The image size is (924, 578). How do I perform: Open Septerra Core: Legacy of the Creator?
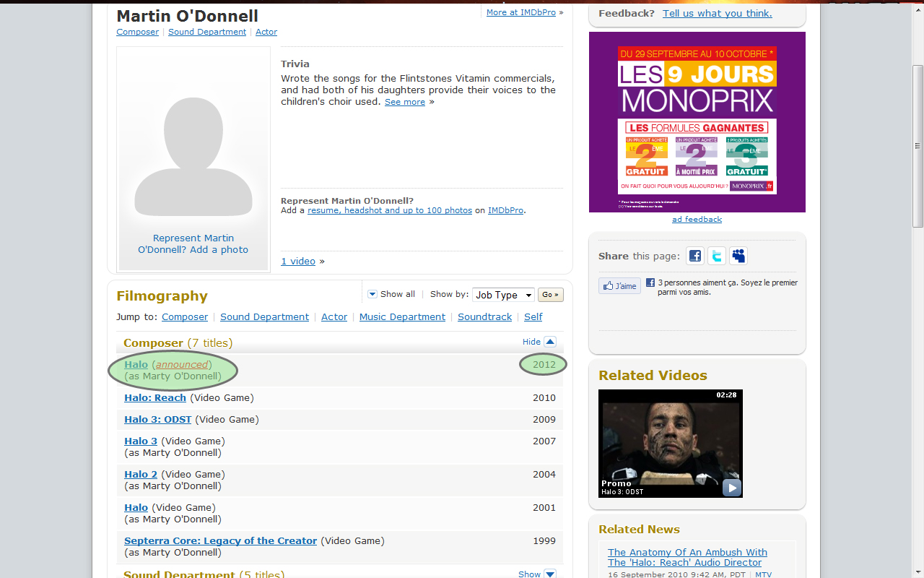coord(220,540)
